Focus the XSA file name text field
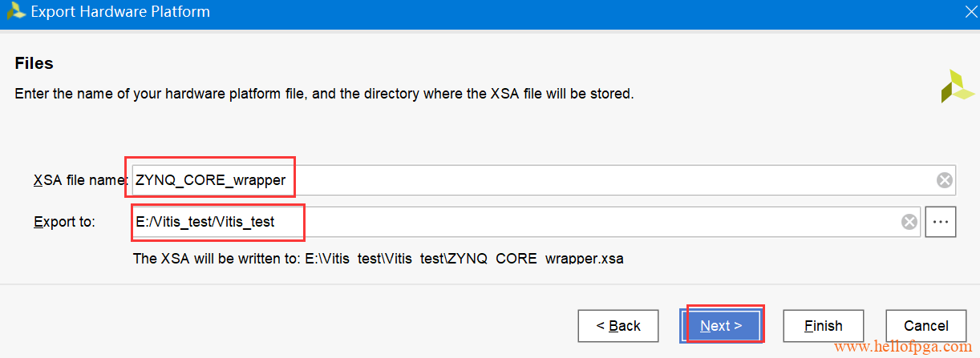This screenshot has width=980, height=358. point(529,180)
